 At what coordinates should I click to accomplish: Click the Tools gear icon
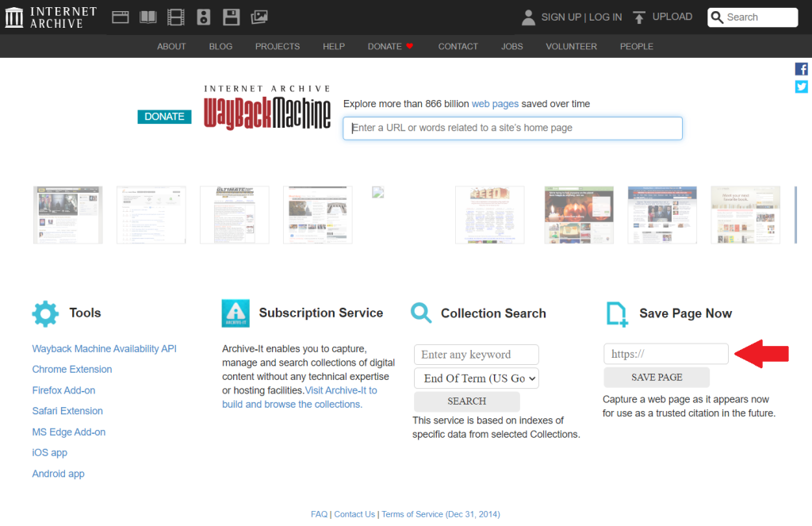coord(45,313)
